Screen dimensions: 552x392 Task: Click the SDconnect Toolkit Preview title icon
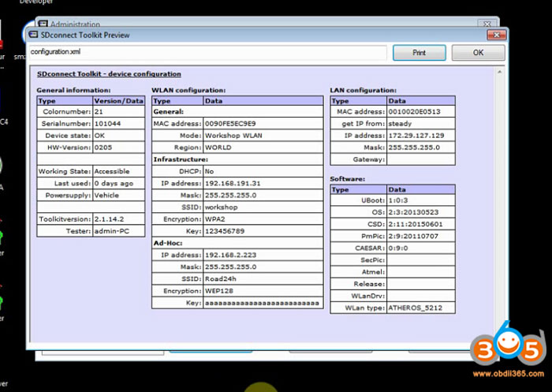click(33, 35)
